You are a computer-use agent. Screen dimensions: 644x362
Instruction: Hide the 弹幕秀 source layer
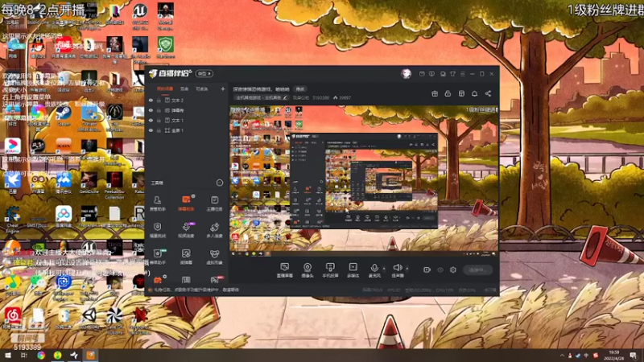click(151, 110)
